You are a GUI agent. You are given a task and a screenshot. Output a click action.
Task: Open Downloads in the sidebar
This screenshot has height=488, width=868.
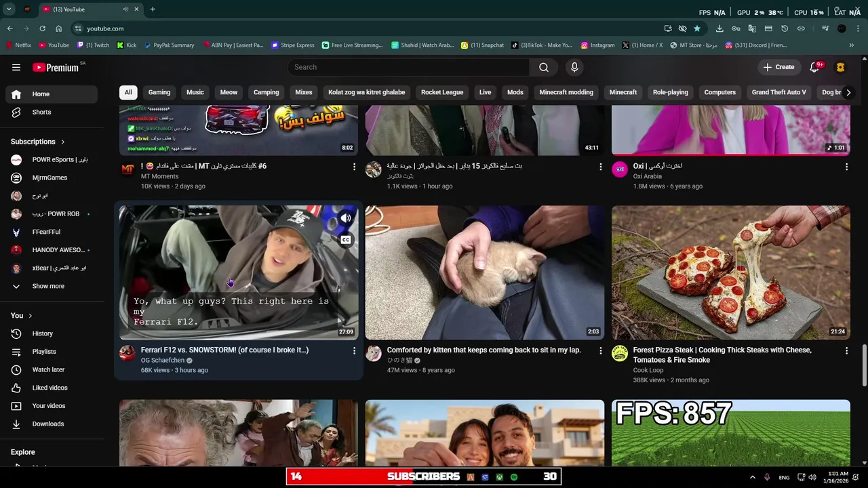click(52, 424)
